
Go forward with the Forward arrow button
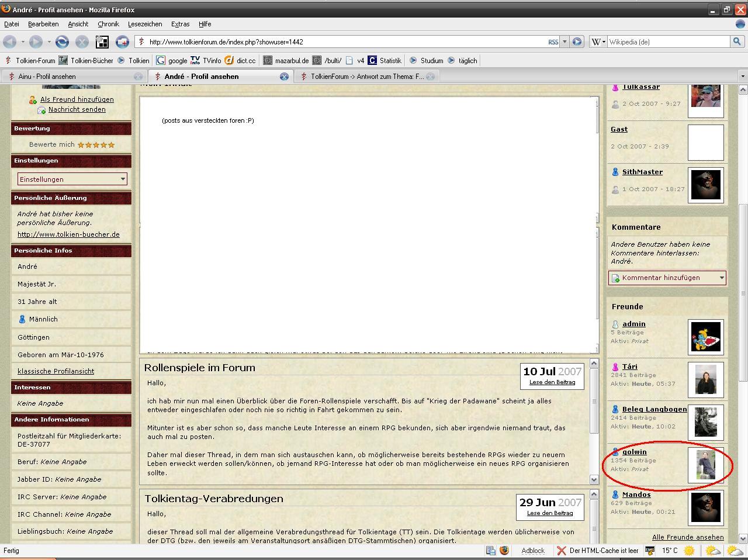tap(36, 42)
